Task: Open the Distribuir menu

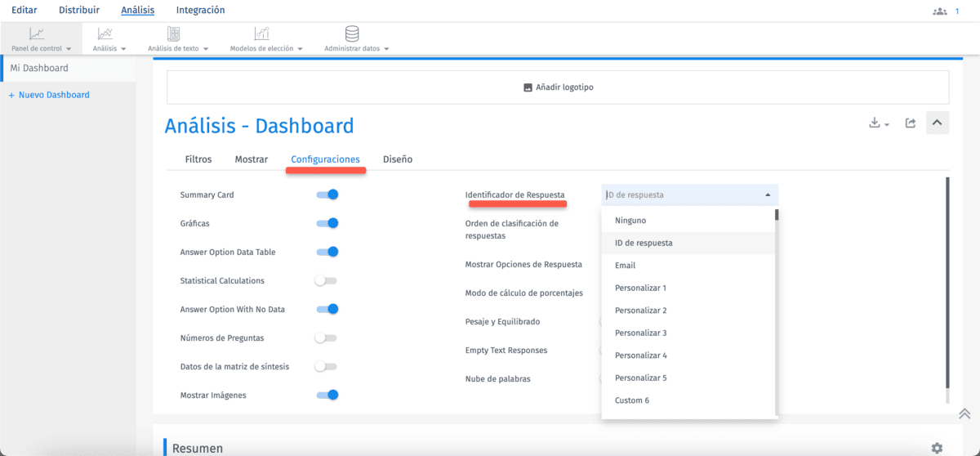Action: (79, 11)
